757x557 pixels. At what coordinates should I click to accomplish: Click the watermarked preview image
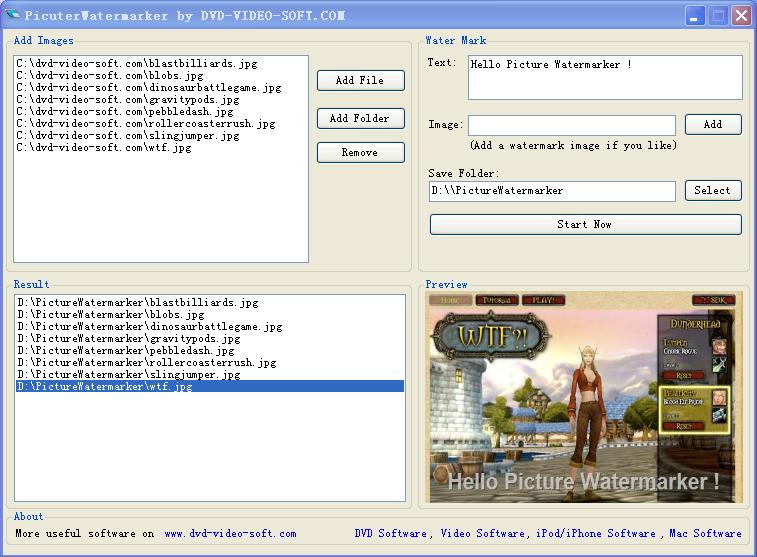(582, 397)
